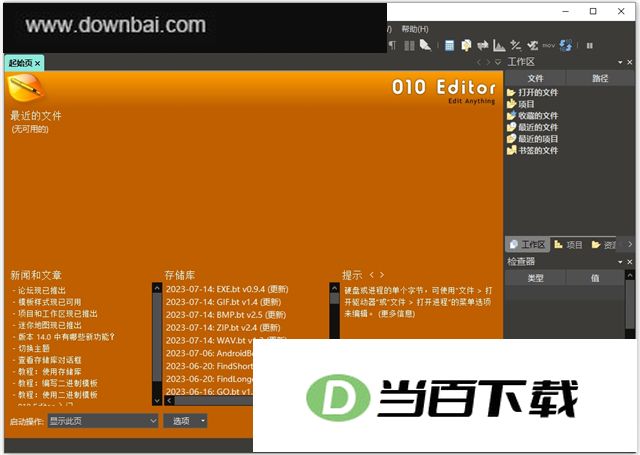
Task: Select 项目 node in workspace tree
Action: 520,104
